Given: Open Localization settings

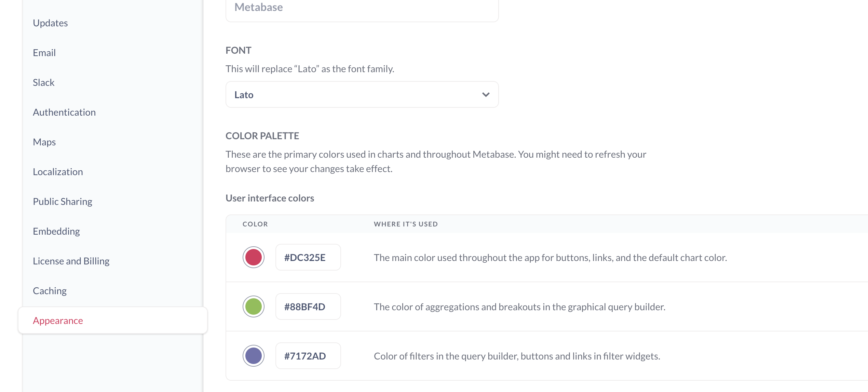Looking at the screenshot, I should (58, 171).
